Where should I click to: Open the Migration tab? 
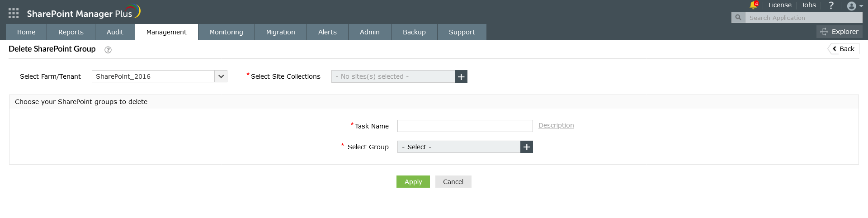tap(280, 32)
